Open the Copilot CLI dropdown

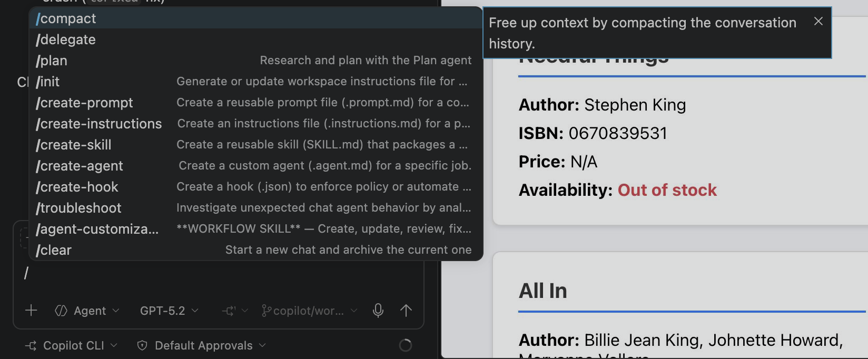(x=71, y=345)
